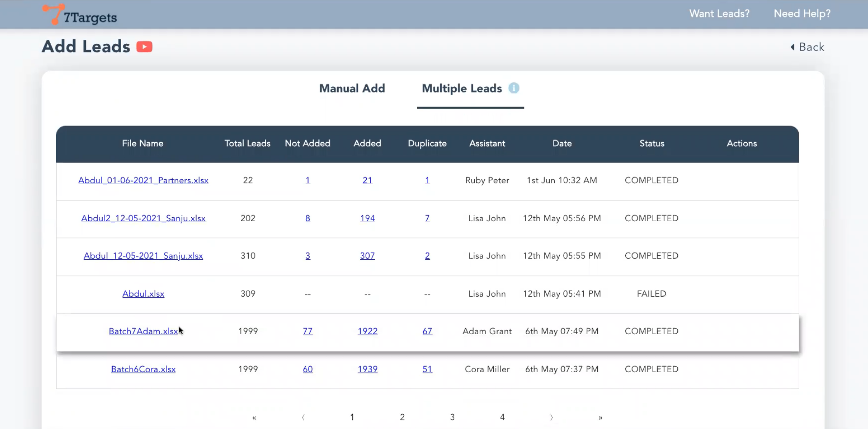This screenshot has height=429, width=868.
Task: Switch to the Manual Add tab
Action: click(x=352, y=89)
